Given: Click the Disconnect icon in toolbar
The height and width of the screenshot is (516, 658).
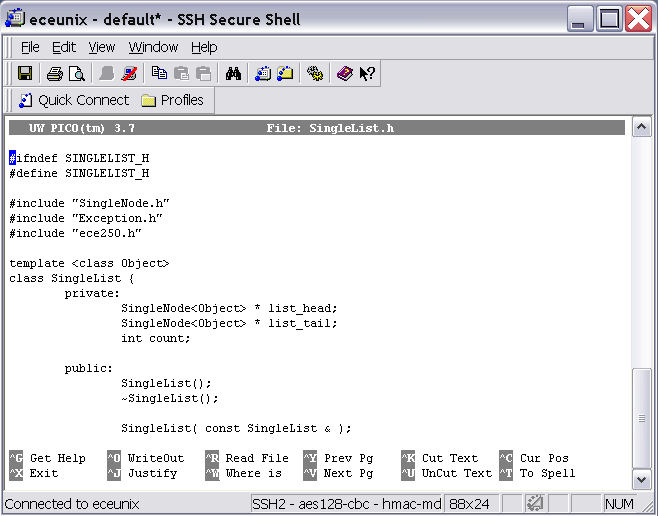Looking at the screenshot, I should coord(129,73).
